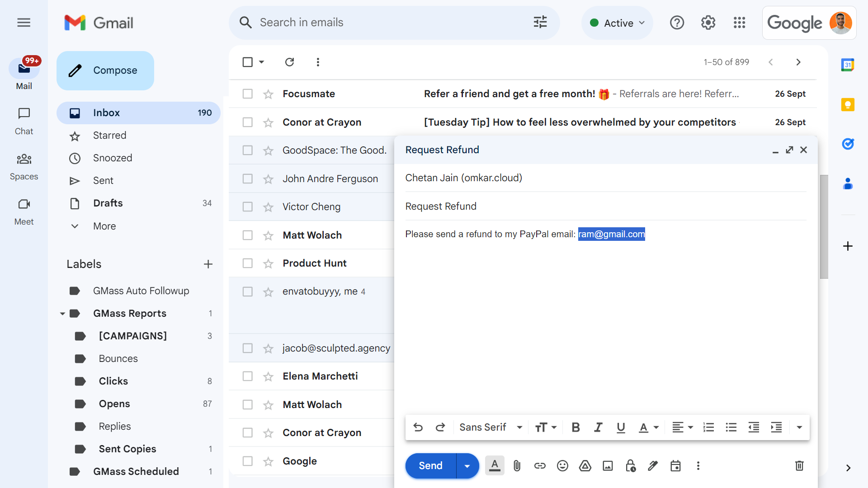
Task: Apply bold formatting in compose toolbar
Action: 576,427
